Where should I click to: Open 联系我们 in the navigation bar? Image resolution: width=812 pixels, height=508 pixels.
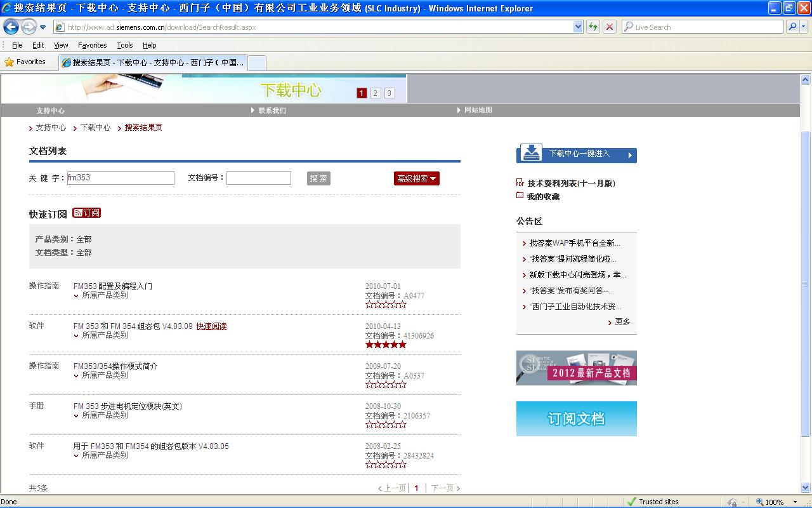point(272,110)
